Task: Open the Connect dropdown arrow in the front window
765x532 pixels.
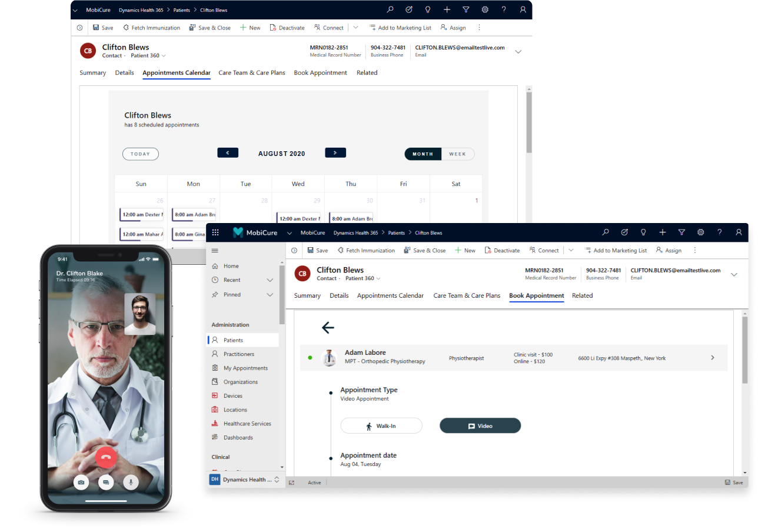Action: (570, 250)
